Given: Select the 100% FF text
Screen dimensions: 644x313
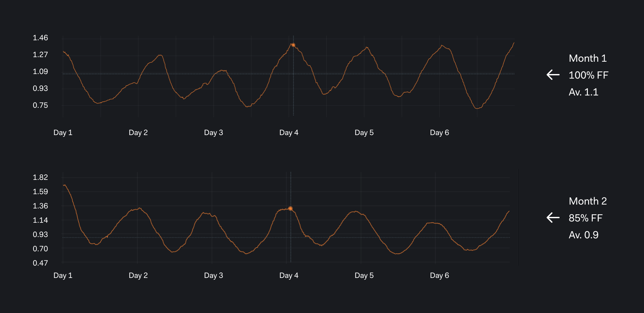Looking at the screenshot, I should (588, 75).
